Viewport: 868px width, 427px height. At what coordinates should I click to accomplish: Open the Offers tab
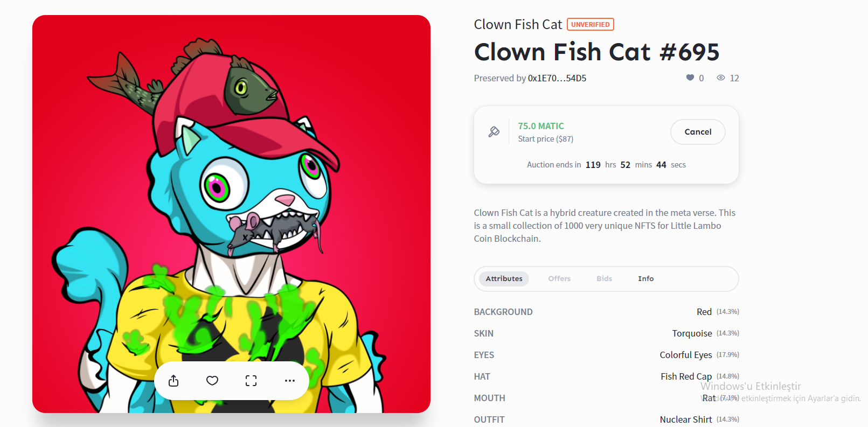click(x=559, y=278)
